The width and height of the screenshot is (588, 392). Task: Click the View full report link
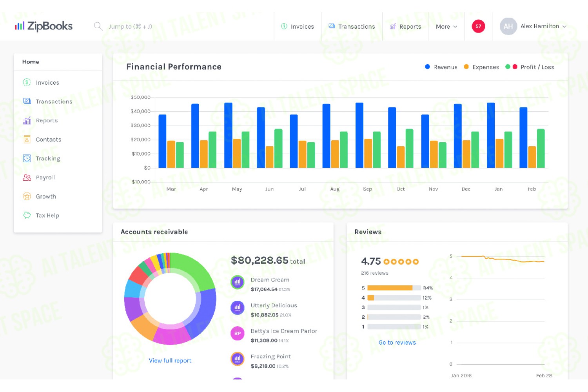[x=170, y=361]
